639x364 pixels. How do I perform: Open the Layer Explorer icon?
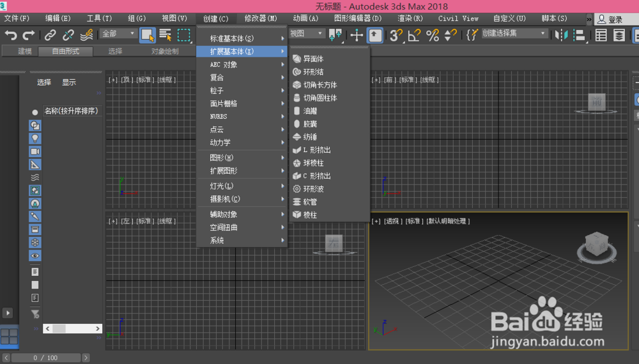pos(619,35)
